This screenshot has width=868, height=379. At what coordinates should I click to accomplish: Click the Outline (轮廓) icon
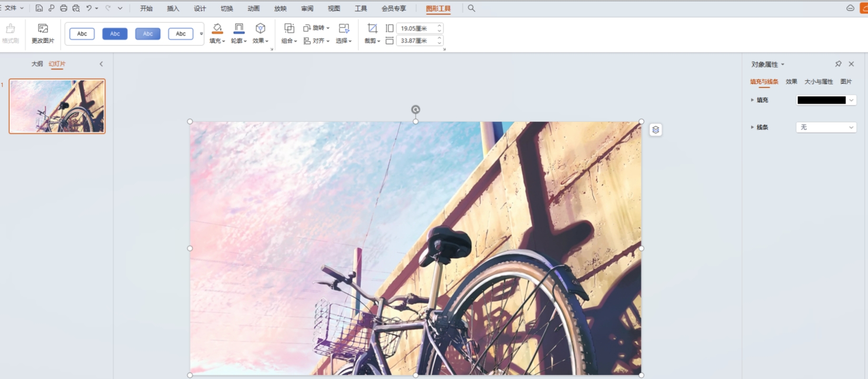pyautogui.click(x=239, y=28)
